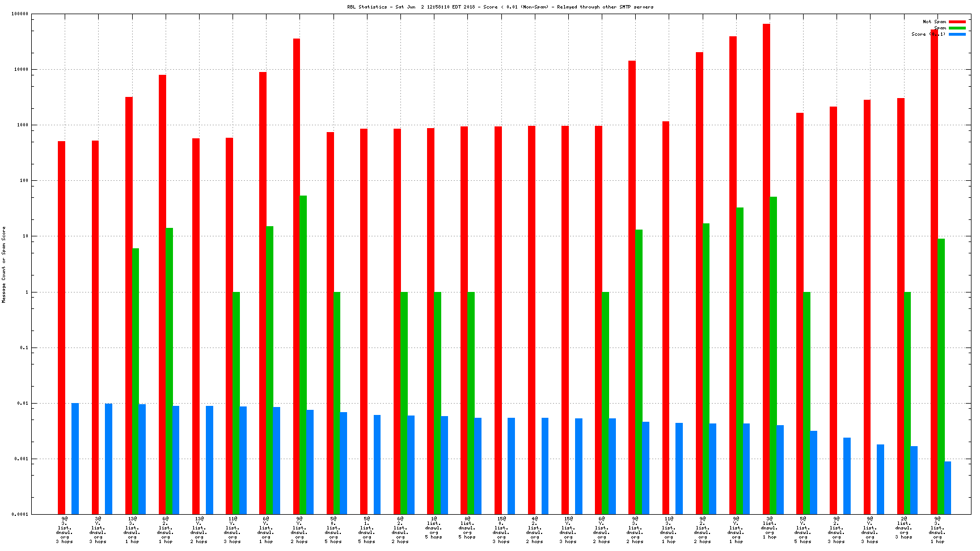Select the x-axis label starting with 4@
The image size is (980, 551).
click(x=535, y=530)
